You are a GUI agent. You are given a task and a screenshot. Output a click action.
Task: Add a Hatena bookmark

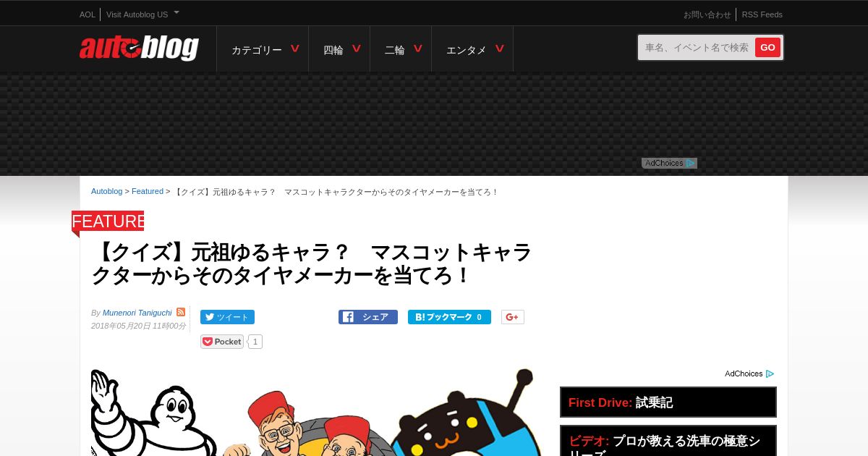coord(449,317)
